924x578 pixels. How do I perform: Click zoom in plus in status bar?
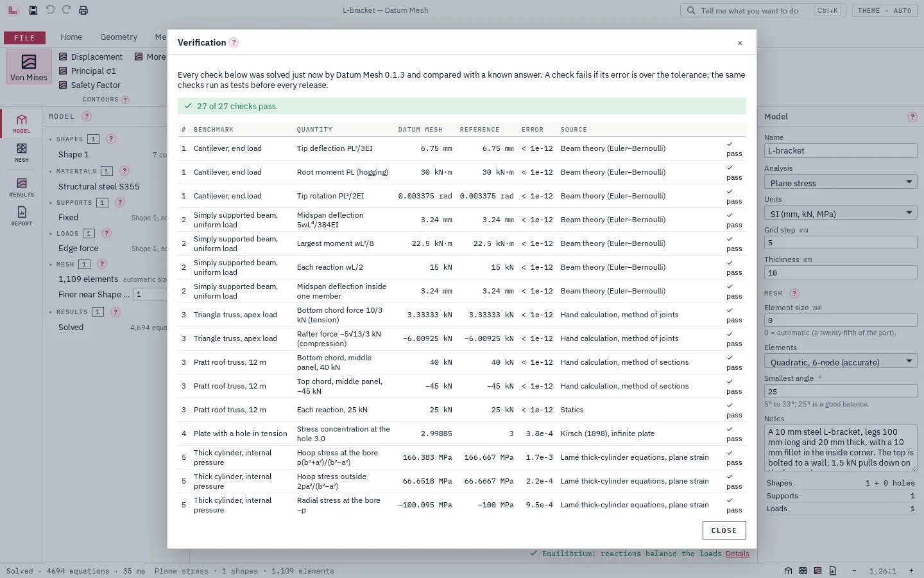pos(911,571)
